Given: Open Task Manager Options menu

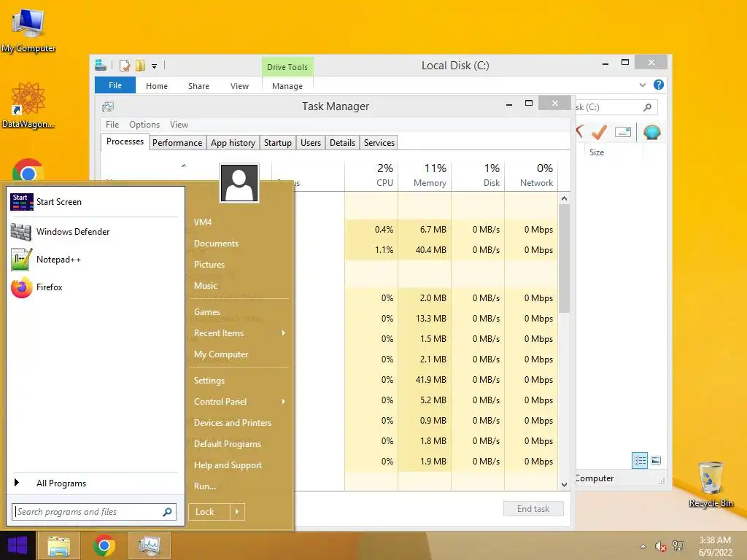Looking at the screenshot, I should point(144,125).
